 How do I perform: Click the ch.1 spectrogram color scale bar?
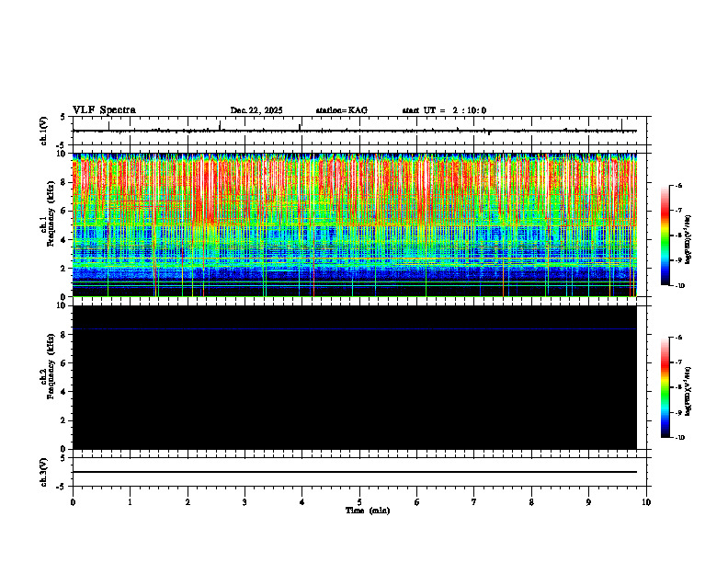pyautogui.click(x=665, y=236)
